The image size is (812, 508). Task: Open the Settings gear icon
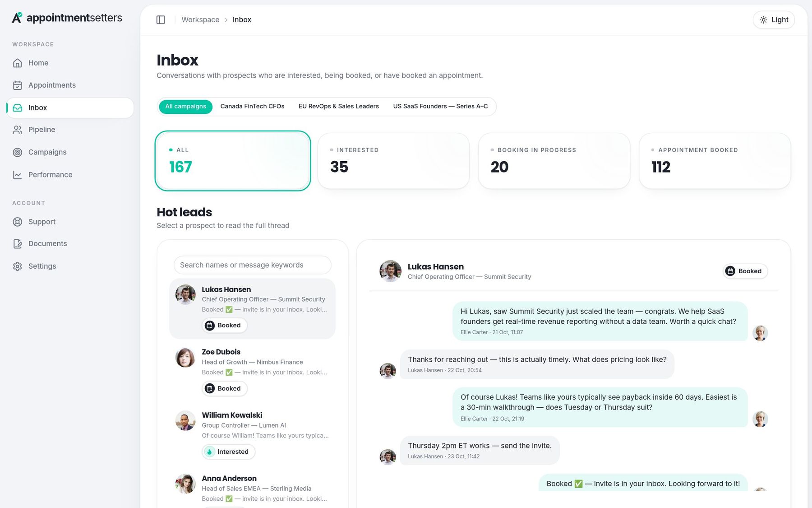18,266
